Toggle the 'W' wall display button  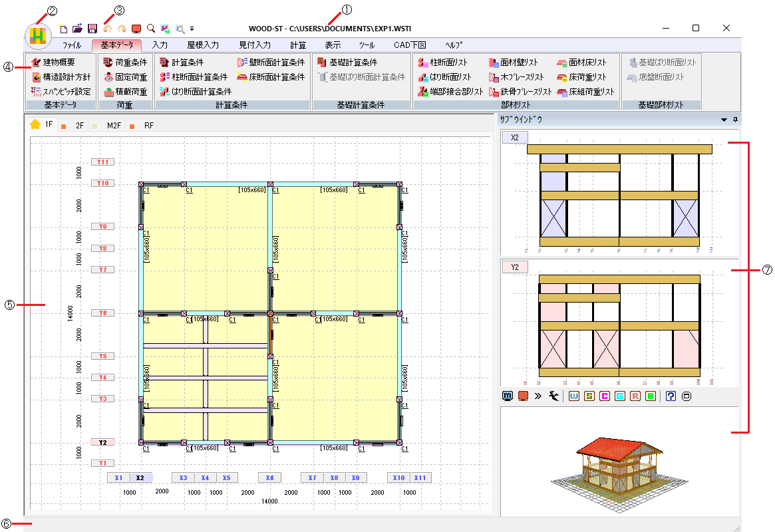tap(573, 396)
